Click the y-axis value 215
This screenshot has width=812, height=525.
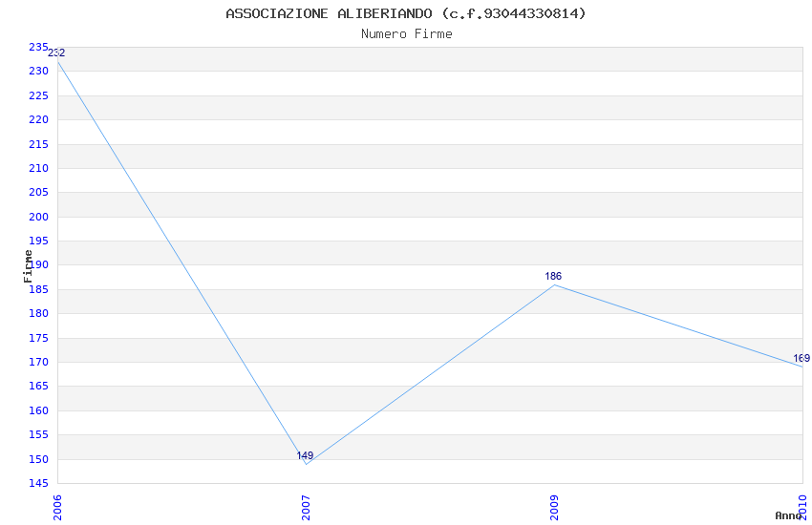(x=38, y=144)
